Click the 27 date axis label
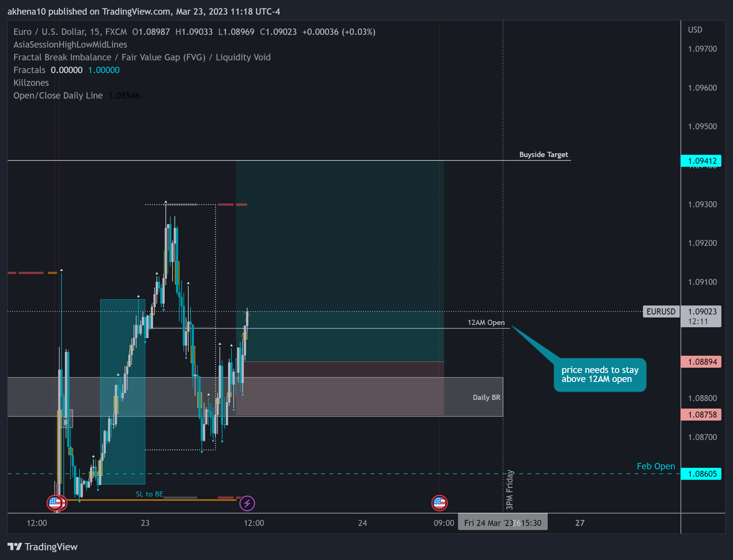 click(580, 523)
